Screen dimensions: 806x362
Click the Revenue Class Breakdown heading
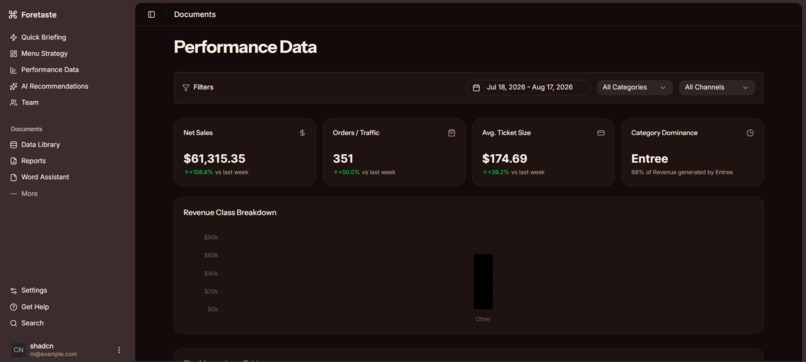coord(230,212)
